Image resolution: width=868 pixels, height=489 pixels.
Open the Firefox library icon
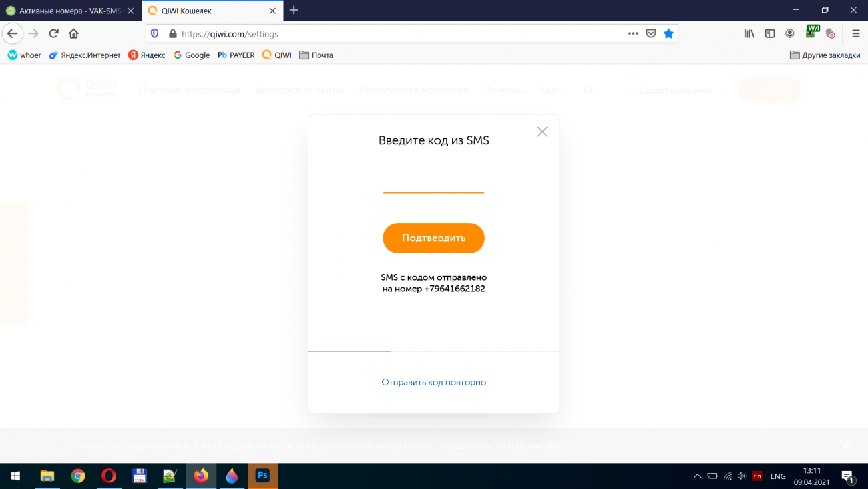click(750, 33)
